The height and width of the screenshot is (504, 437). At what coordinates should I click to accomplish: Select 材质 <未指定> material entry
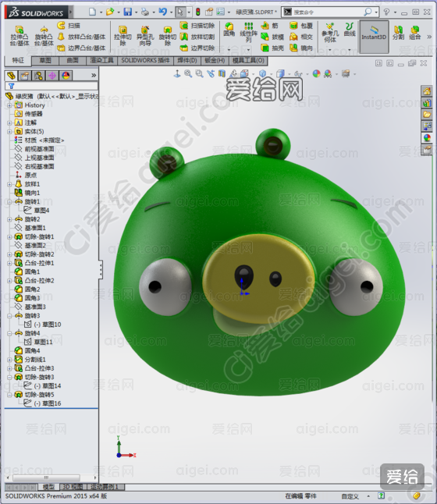(39, 140)
